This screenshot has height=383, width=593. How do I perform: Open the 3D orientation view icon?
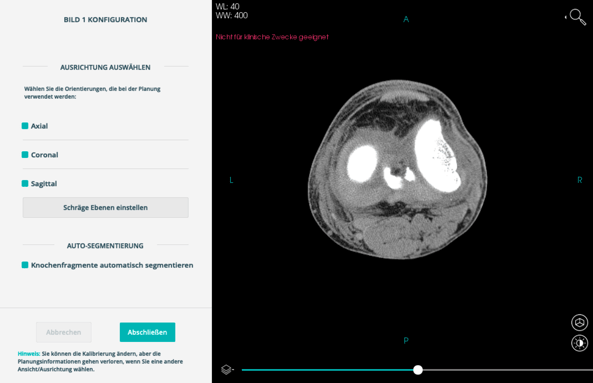579,323
